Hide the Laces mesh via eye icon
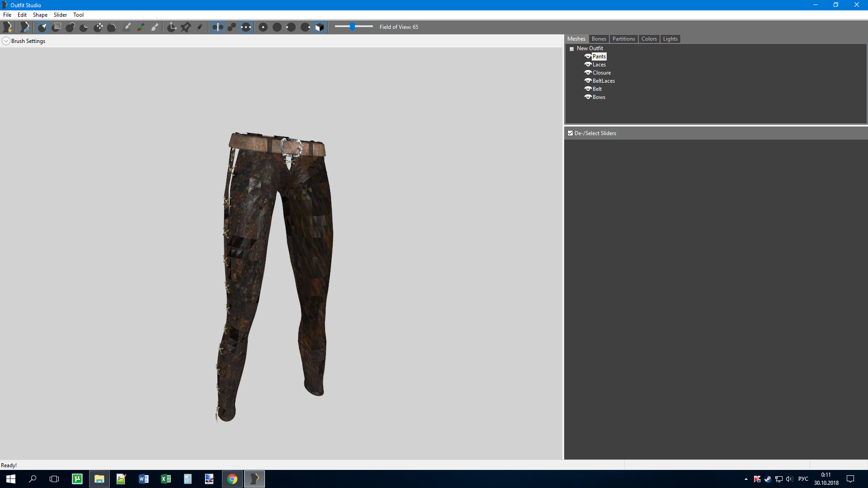Image resolution: width=868 pixels, height=488 pixels. (x=588, y=65)
